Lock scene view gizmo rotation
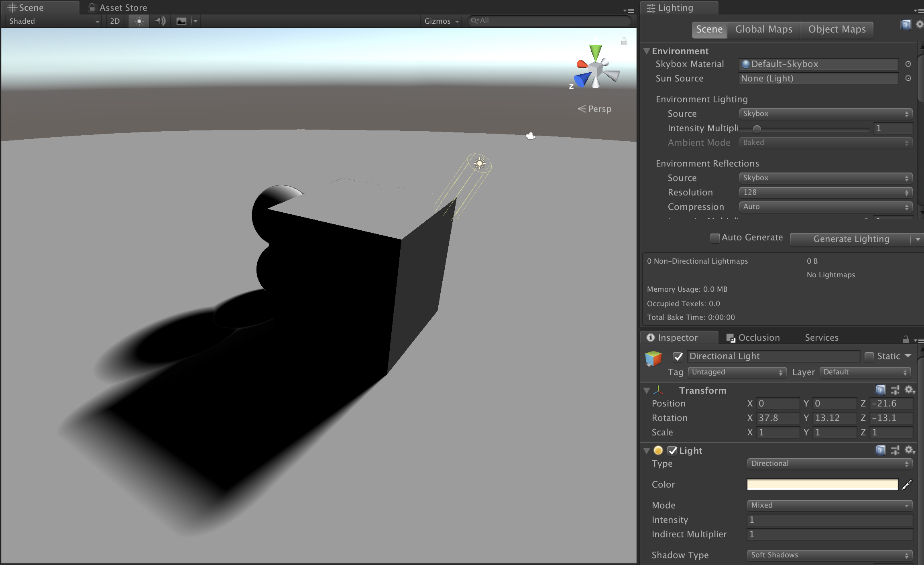This screenshot has width=924, height=565. coord(624,41)
